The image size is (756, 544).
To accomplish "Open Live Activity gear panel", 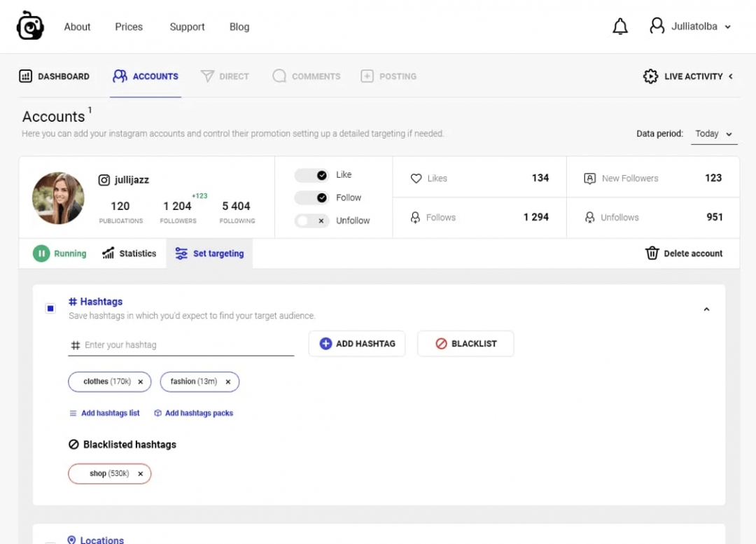I will [650, 76].
